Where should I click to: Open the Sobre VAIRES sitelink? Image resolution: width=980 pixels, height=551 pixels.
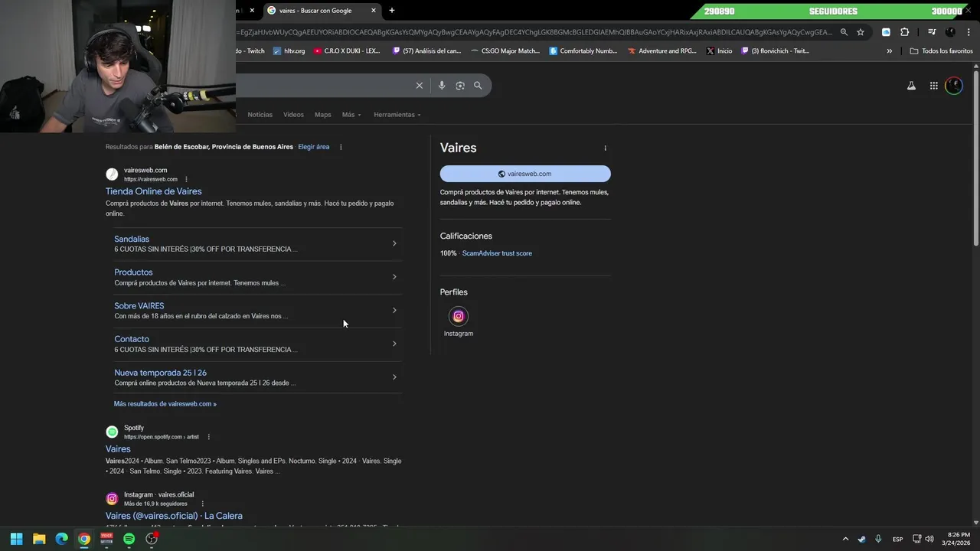point(139,306)
